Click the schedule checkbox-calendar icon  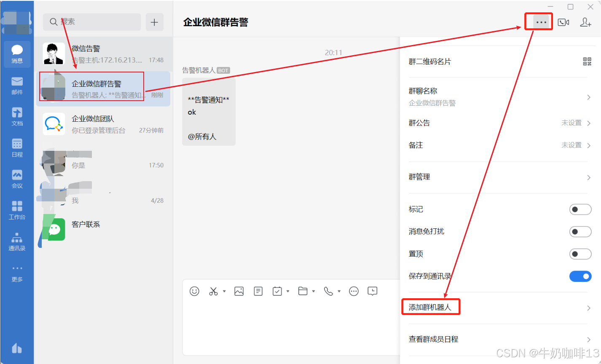click(277, 291)
